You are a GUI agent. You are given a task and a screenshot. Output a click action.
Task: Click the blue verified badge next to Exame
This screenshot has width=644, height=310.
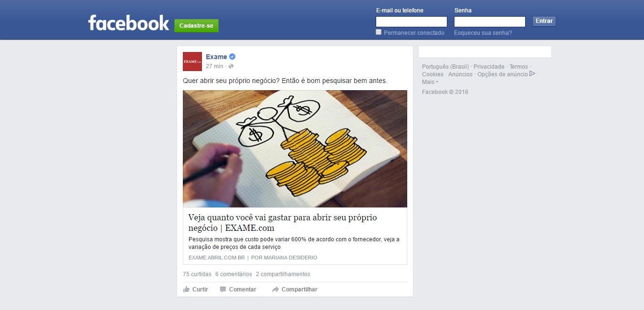(x=232, y=57)
